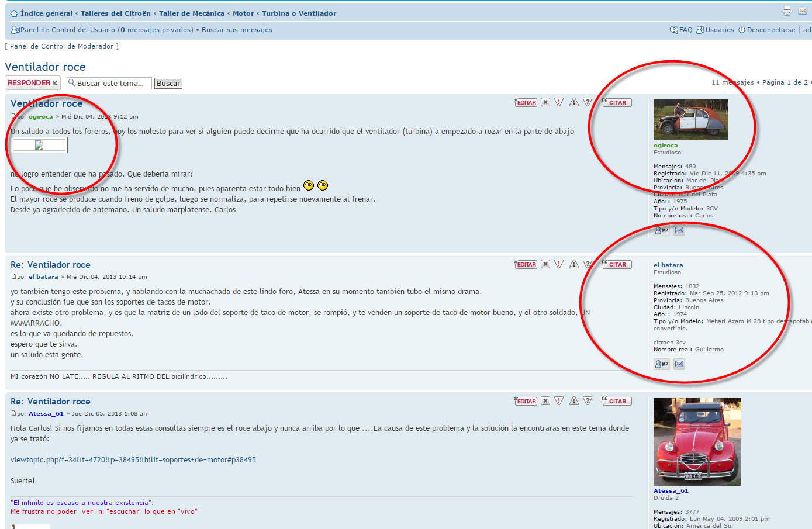Open the viewtopic.php link in Atessa_61's post
Image resolution: width=812 pixels, height=529 pixels.
133,460
